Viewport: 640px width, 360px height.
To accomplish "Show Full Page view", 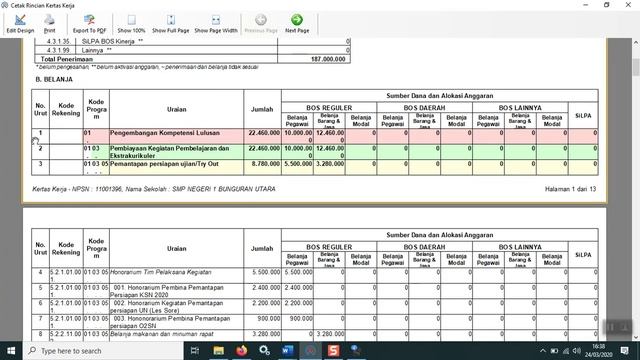I will (171, 24).
